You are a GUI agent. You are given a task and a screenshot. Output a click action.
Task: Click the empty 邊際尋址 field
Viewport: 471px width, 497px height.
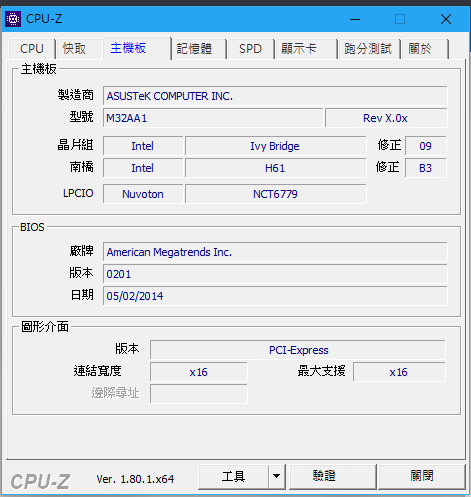tap(199, 394)
